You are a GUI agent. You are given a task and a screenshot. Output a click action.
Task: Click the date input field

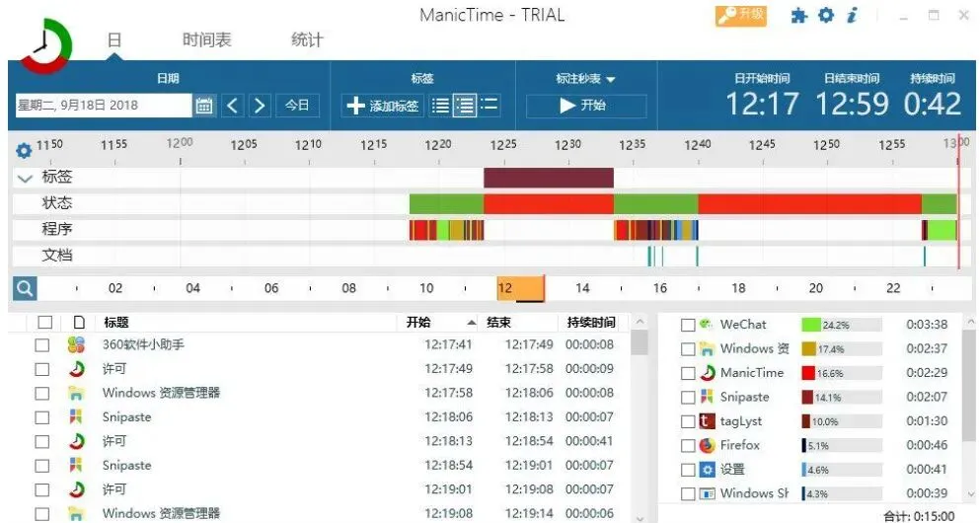tap(103, 105)
